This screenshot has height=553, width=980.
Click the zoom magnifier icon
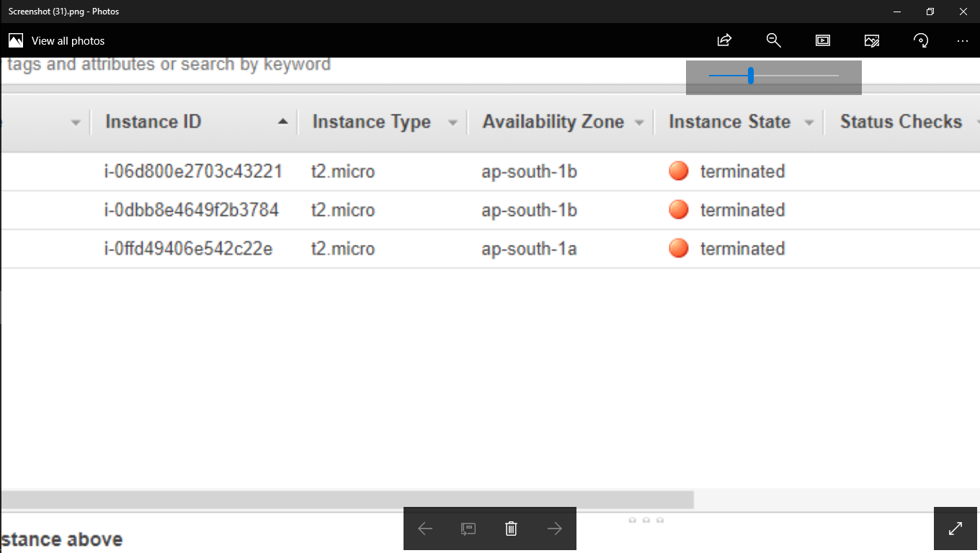[774, 40]
